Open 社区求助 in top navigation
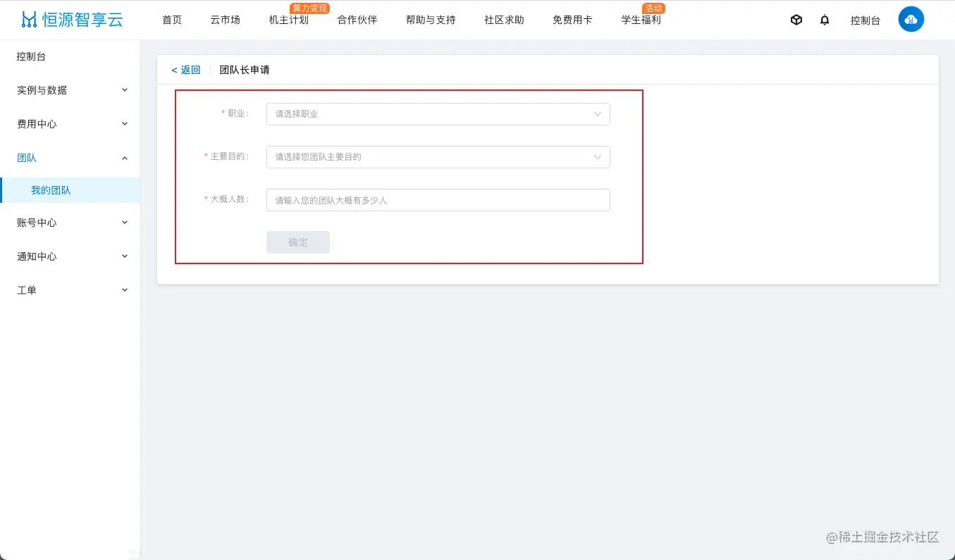Viewport: 955px width, 560px height. click(504, 20)
